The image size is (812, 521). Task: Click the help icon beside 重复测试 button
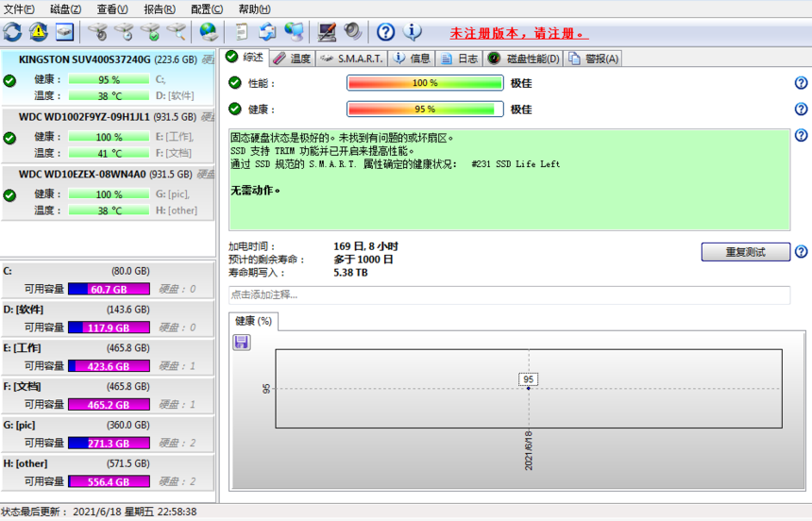802,252
